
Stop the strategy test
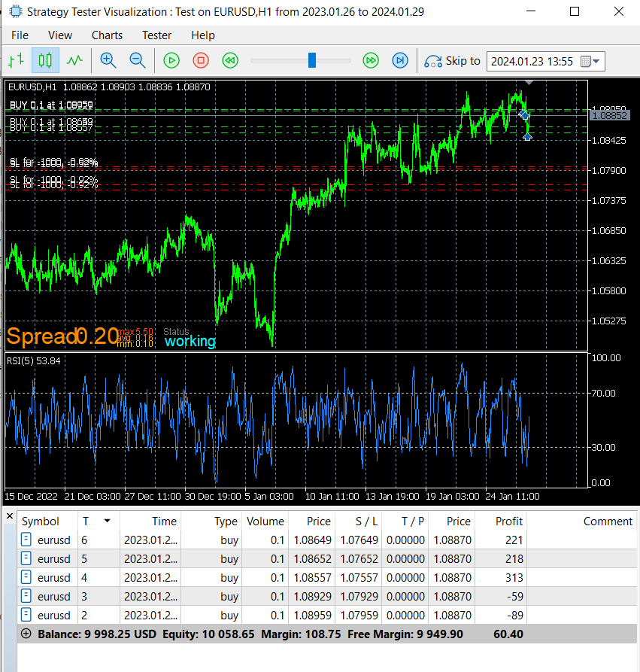click(201, 60)
